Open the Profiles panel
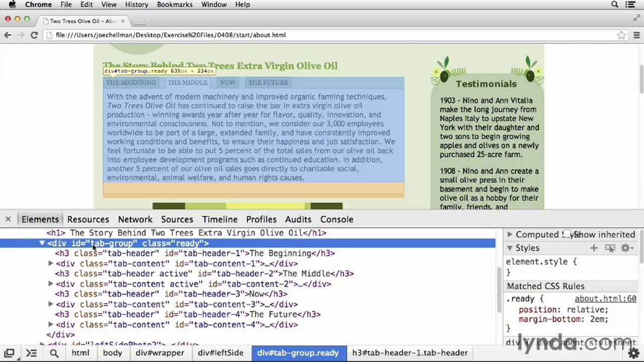The height and width of the screenshot is (362, 644). 261,219
